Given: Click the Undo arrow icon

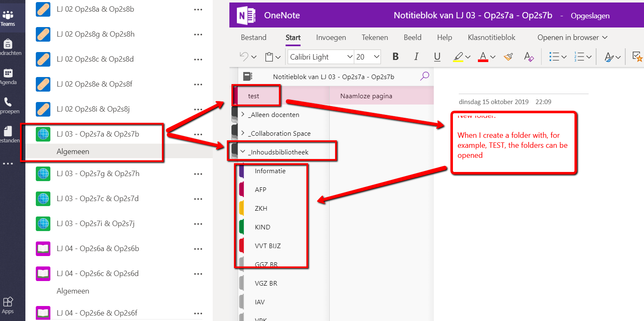Looking at the screenshot, I should click(x=244, y=57).
